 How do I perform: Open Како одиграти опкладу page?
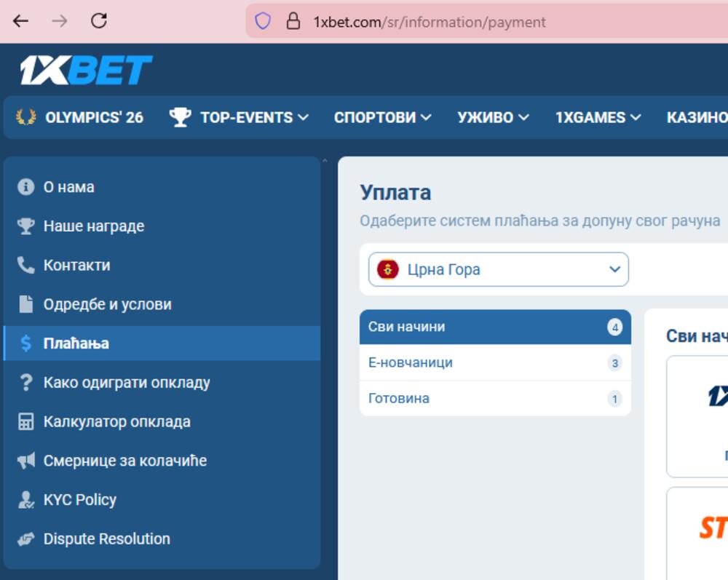(x=127, y=383)
